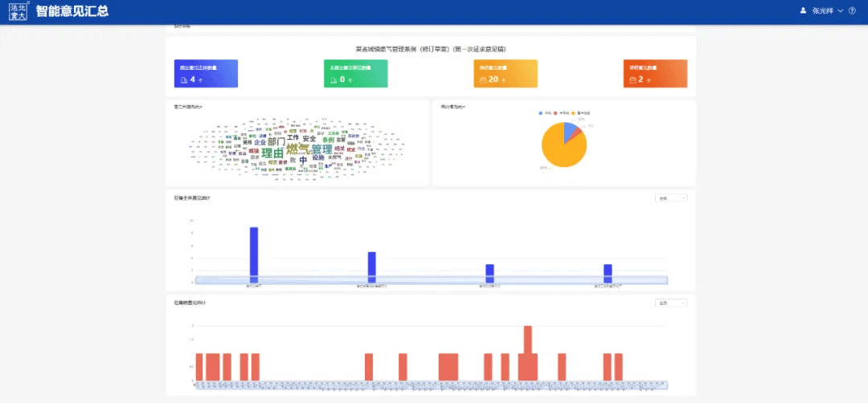Click the envelope icon in orange card
868x403 pixels.
coord(633,79)
